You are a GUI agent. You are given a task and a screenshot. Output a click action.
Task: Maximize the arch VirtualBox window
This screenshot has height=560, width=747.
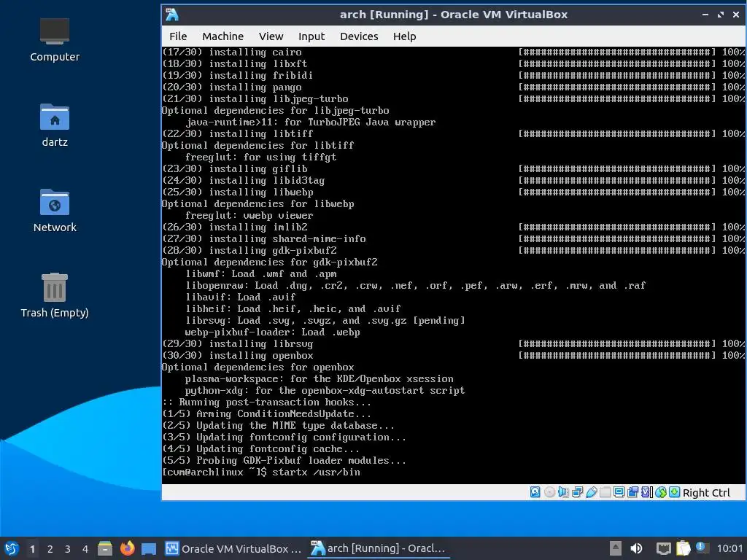[720, 15]
